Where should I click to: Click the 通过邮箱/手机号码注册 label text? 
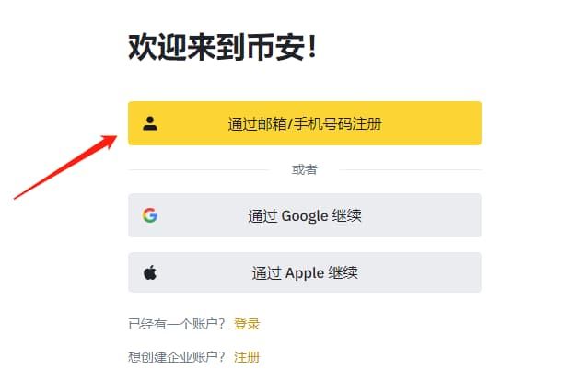coord(305,124)
